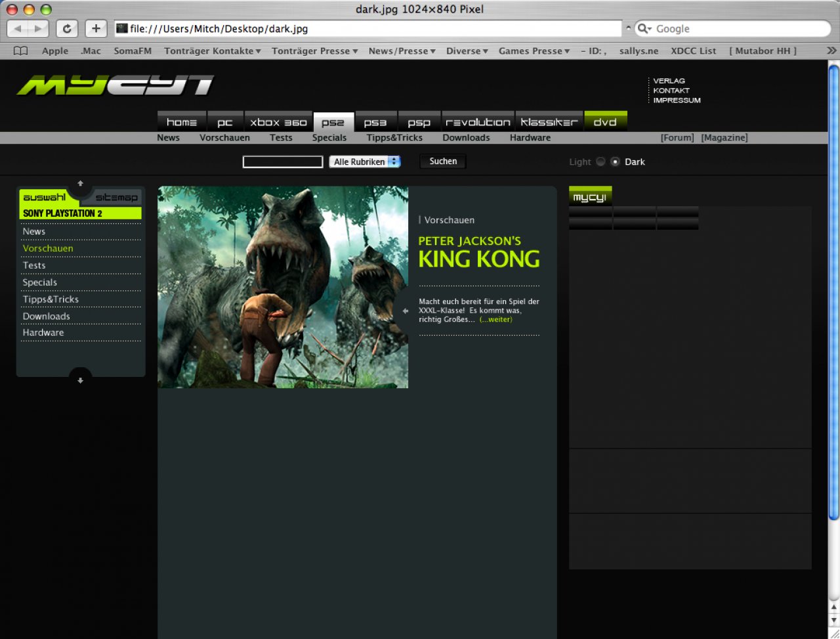The height and width of the screenshot is (639, 840).
Task: Reload the page with the refresh button
Action: pos(67,28)
